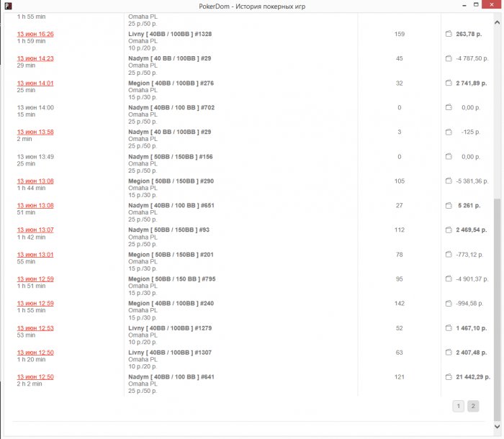Open the icon next to -994,58 р.
504x439 pixels.
[x=448, y=303]
